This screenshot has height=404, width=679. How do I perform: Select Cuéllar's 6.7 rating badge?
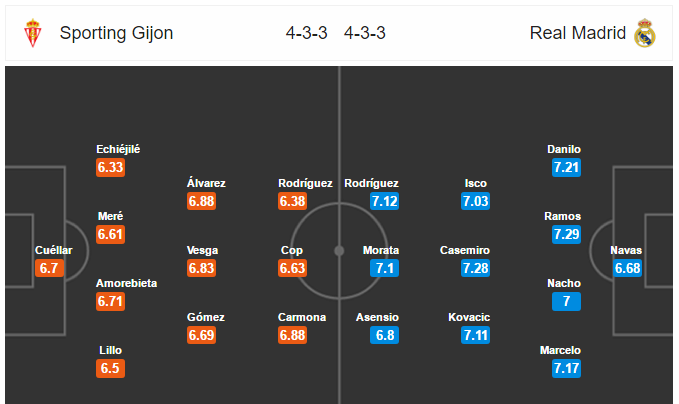tap(49, 268)
